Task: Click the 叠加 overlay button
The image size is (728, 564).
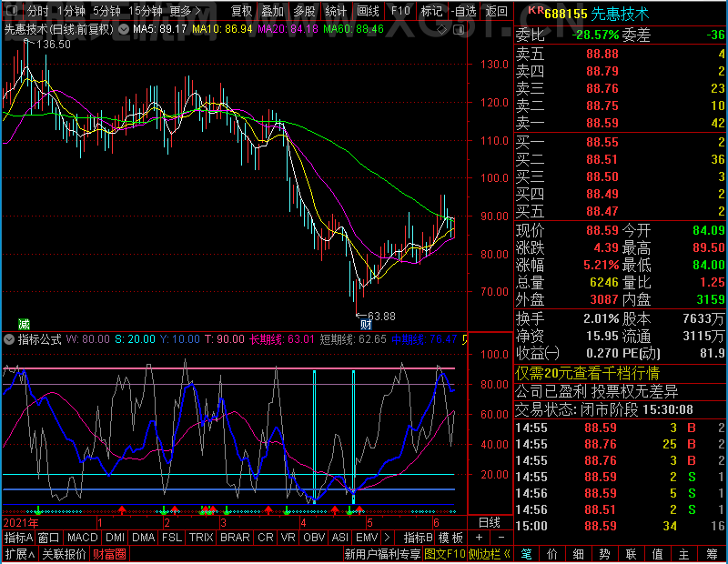Action: click(x=272, y=11)
